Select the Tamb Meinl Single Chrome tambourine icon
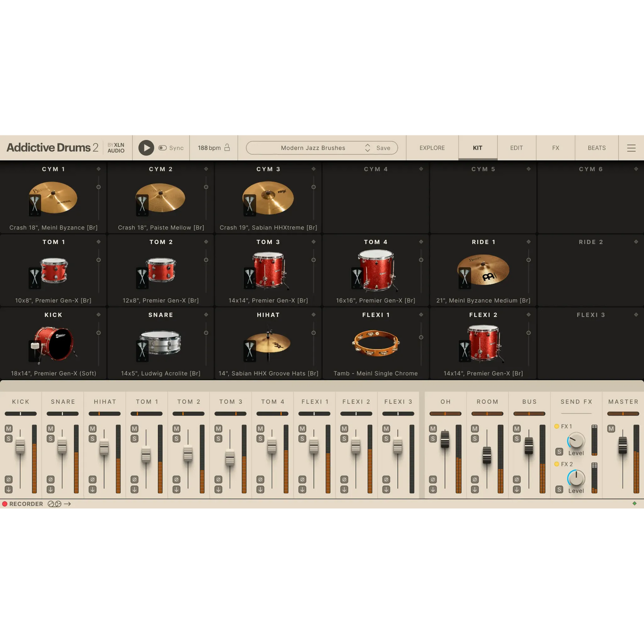Screen dimensions: 644x644 [x=376, y=342]
